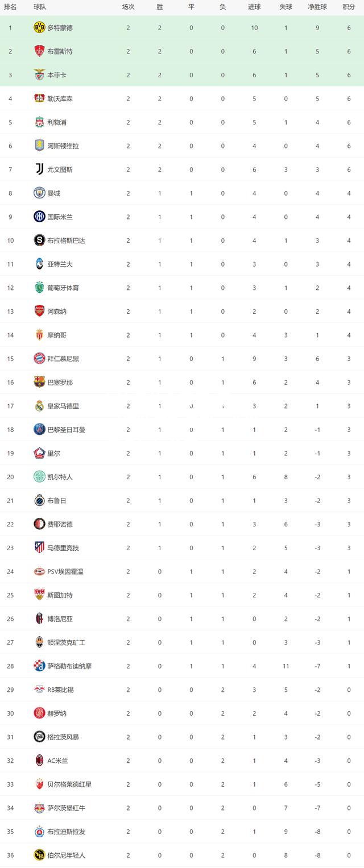Select the Arsenal cannon badge
This screenshot has height=868, width=364.
pyautogui.click(x=39, y=312)
